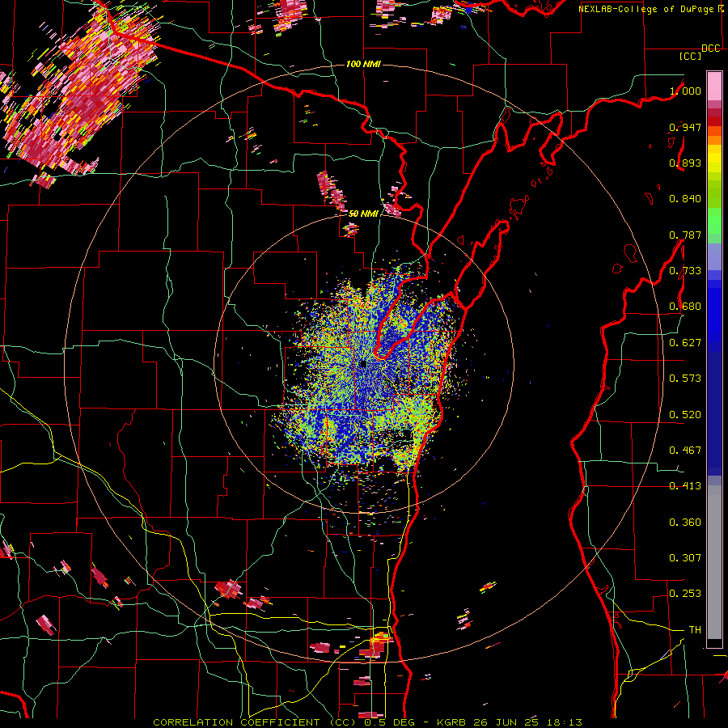Click the 0.520 legend value
Viewport: 728px width, 728px height.
pos(685,415)
